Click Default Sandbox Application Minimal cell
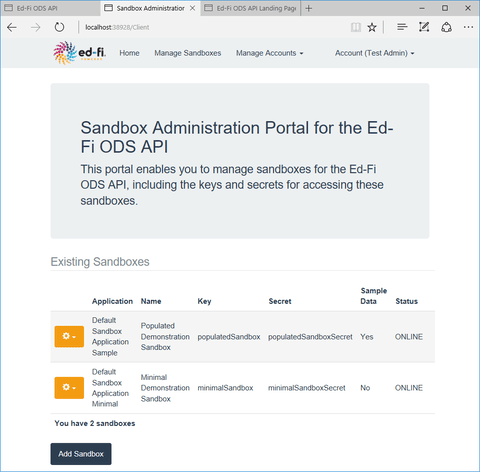The image size is (480, 472). point(110,388)
